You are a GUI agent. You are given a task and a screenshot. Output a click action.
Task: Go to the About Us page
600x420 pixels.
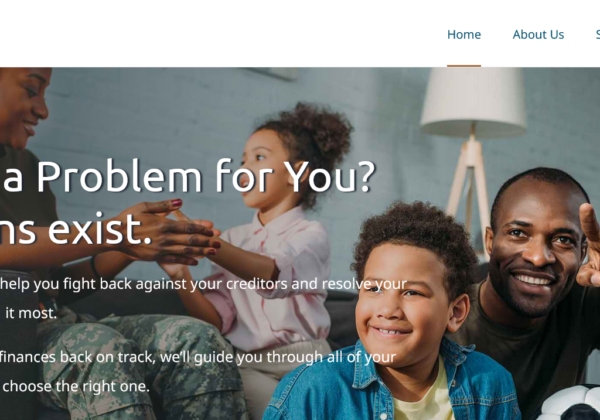coord(538,34)
